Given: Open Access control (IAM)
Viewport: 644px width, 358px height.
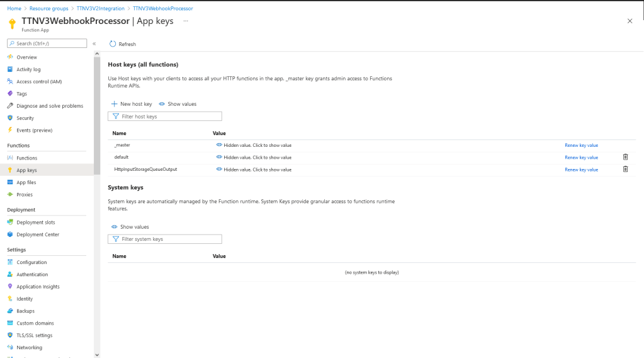Looking at the screenshot, I should tap(38, 81).
